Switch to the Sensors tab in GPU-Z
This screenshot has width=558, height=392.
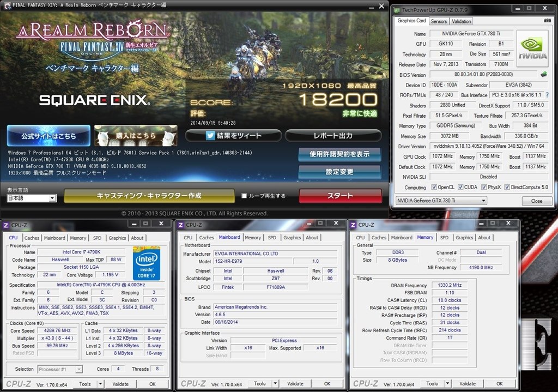tap(439, 21)
